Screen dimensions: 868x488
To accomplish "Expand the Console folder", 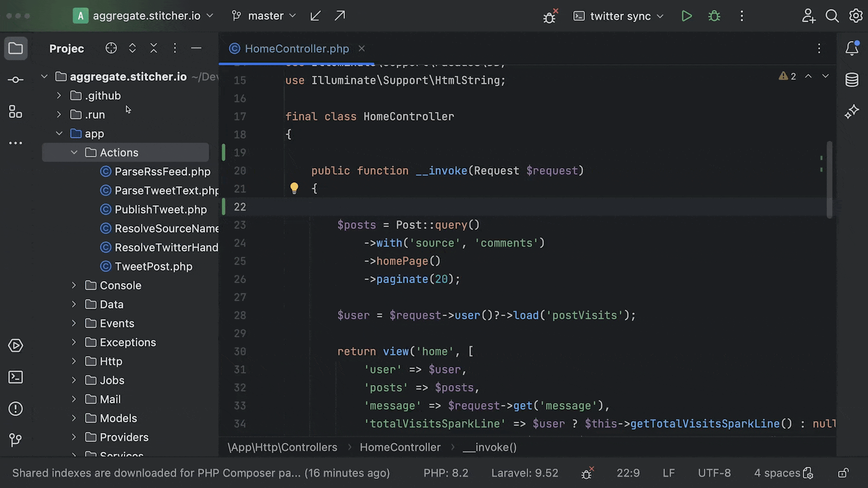I will [x=74, y=286].
